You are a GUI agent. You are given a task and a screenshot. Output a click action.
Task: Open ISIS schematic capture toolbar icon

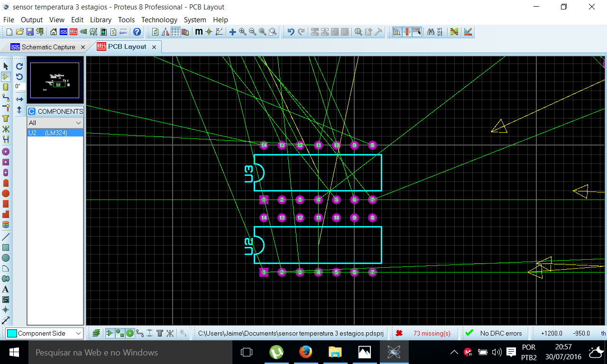(64, 32)
